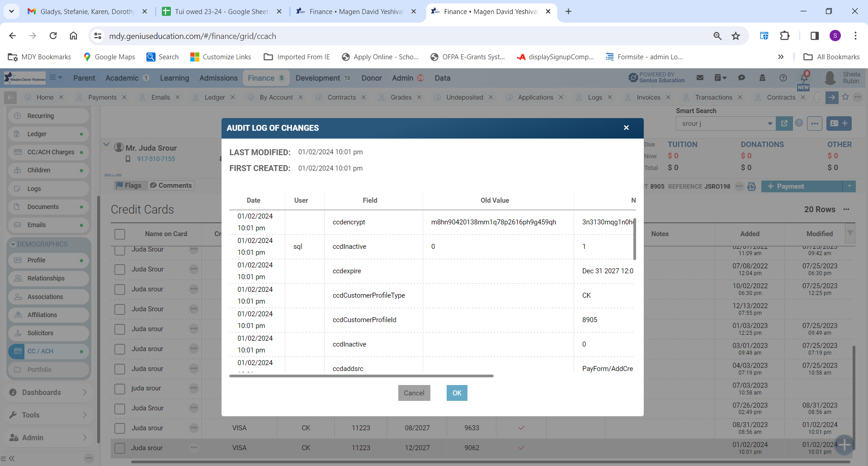Switch to the Transactions tab

pyautogui.click(x=713, y=97)
